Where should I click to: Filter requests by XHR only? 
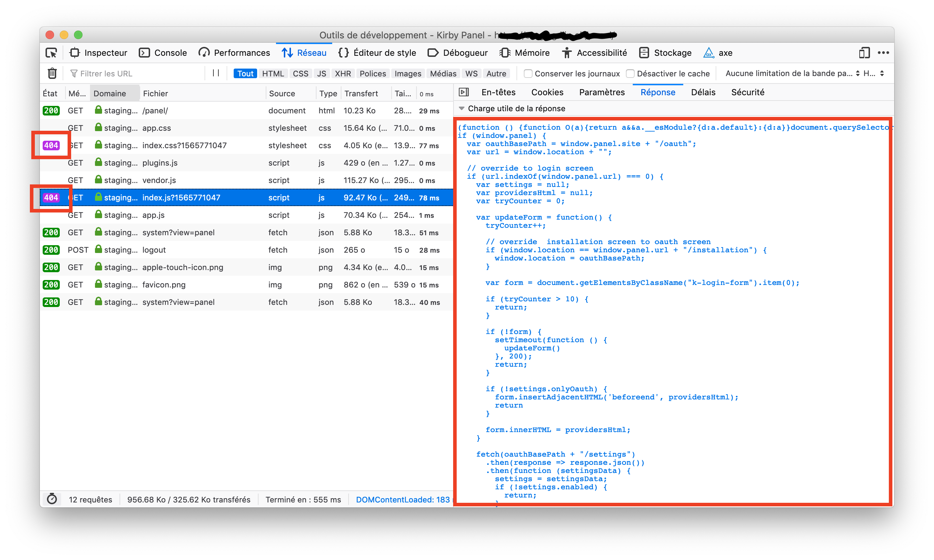(x=343, y=73)
